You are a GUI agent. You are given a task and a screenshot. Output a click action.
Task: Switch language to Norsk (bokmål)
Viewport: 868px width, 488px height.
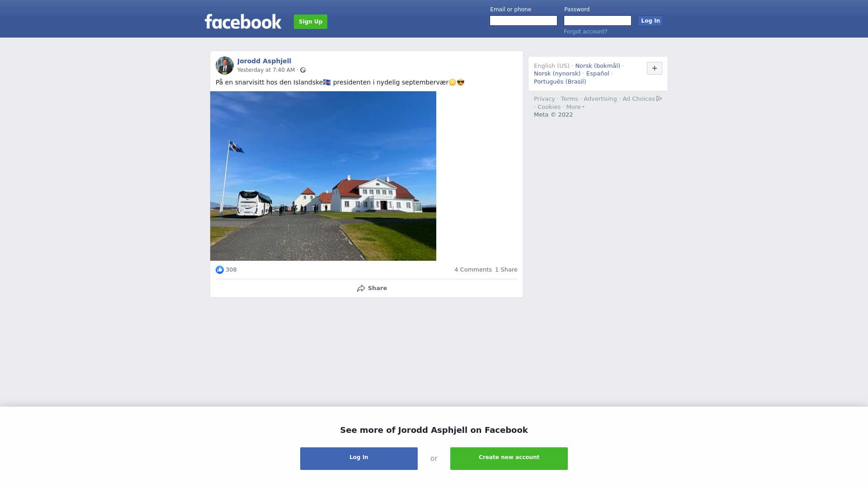tap(598, 66)
